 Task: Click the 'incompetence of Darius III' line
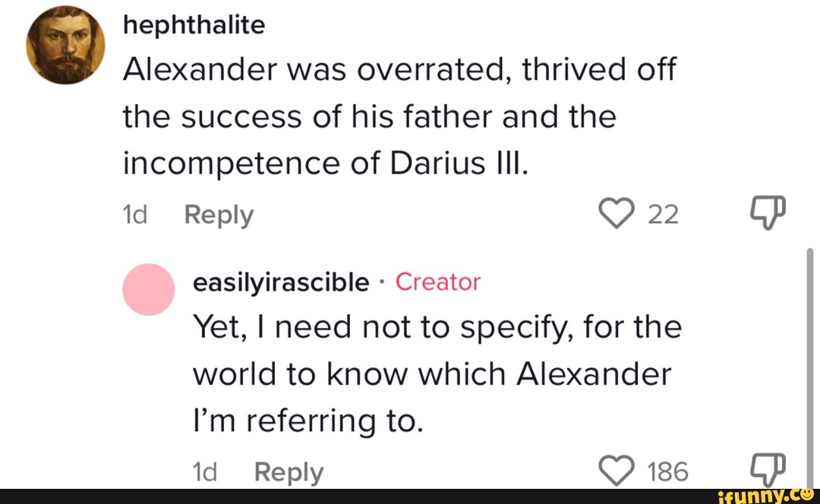point(324,164)
